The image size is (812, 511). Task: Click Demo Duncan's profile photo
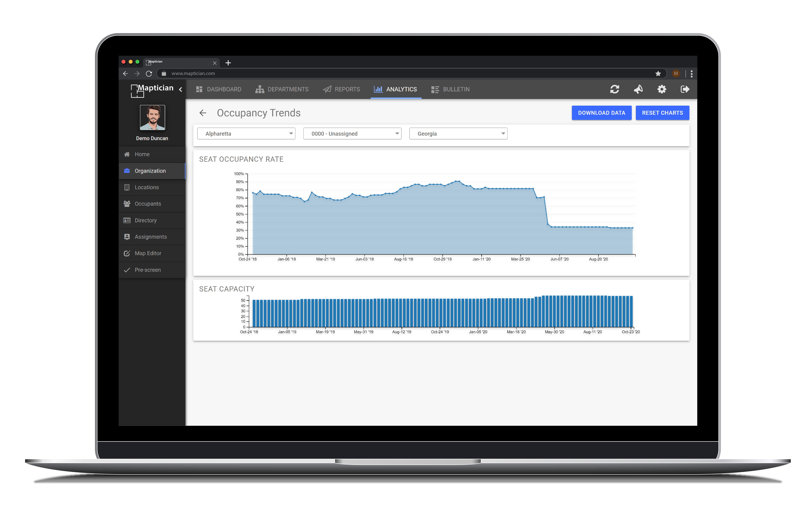click(152, 117)
